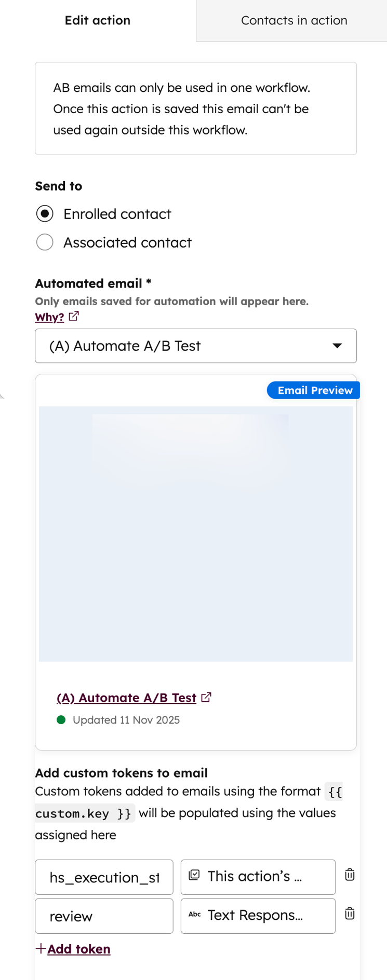Image resolution: width=387 pixels, height=980 pixels.
Task: Expand the This action's value selector
Action: tap(258, 877)
